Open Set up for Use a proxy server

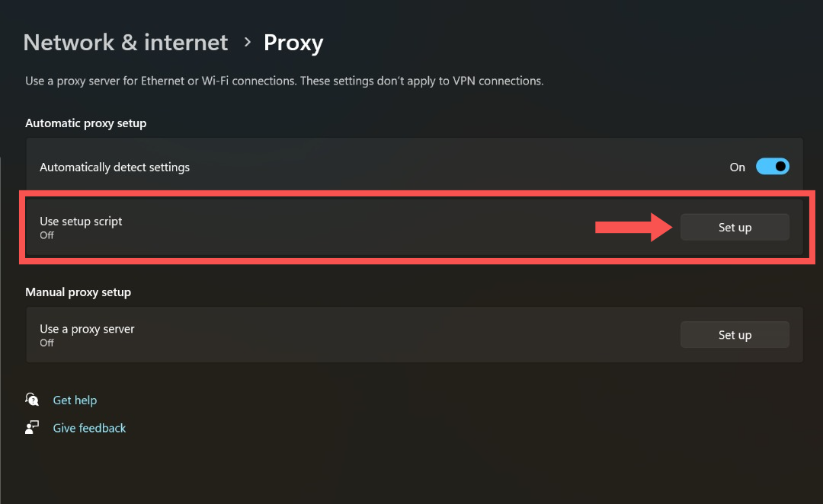pos(734,334)
